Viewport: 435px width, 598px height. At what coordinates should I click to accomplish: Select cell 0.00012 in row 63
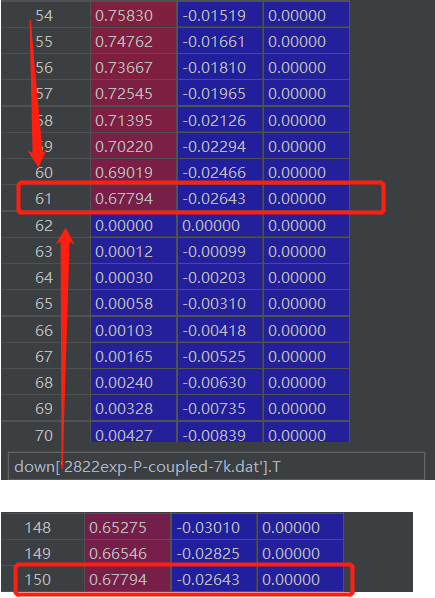coord(133,251)
